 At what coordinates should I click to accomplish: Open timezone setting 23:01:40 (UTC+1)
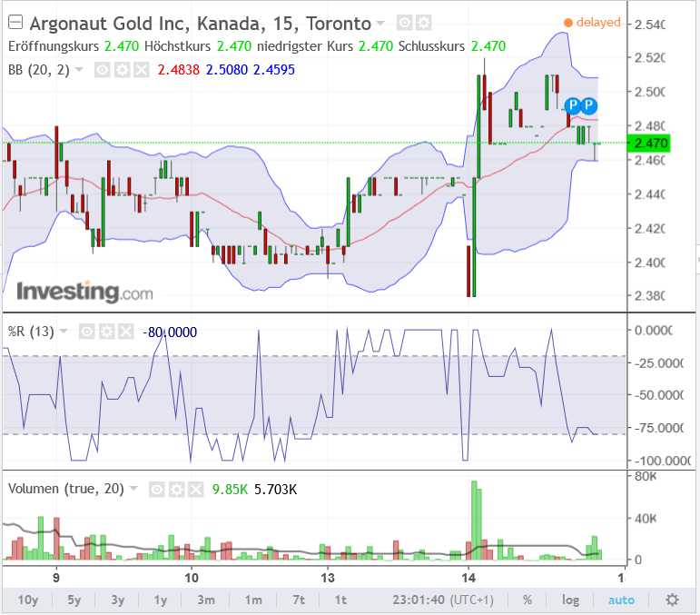443,600
